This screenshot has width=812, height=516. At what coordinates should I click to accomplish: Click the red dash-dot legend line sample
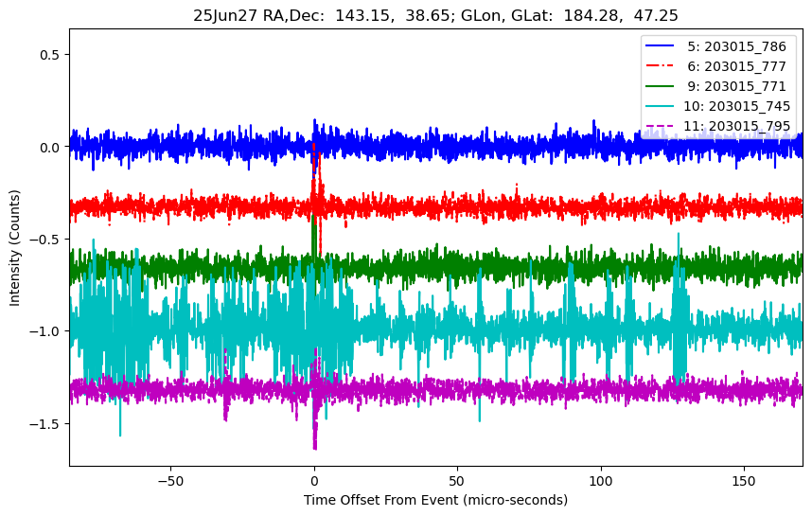click(662, 66)
